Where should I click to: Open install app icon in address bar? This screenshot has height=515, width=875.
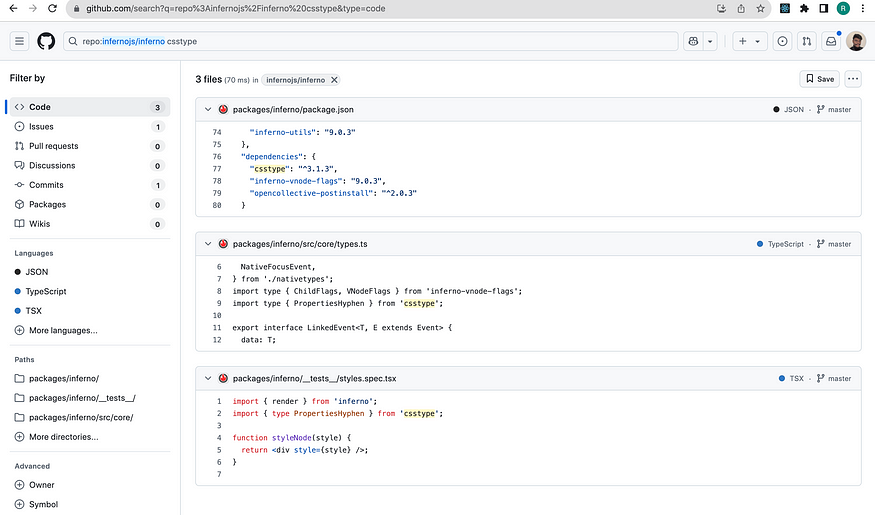pos(722,8)
